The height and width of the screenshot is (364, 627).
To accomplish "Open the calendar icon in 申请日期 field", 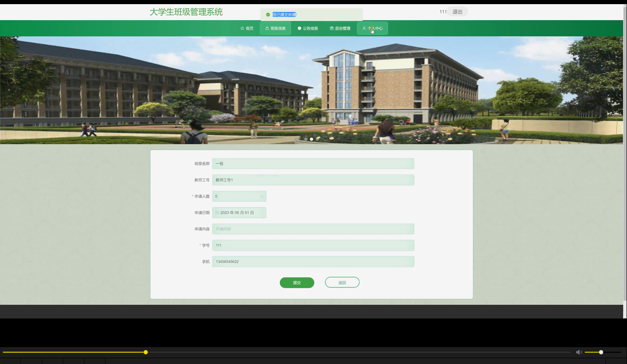I will pos(216,212).
